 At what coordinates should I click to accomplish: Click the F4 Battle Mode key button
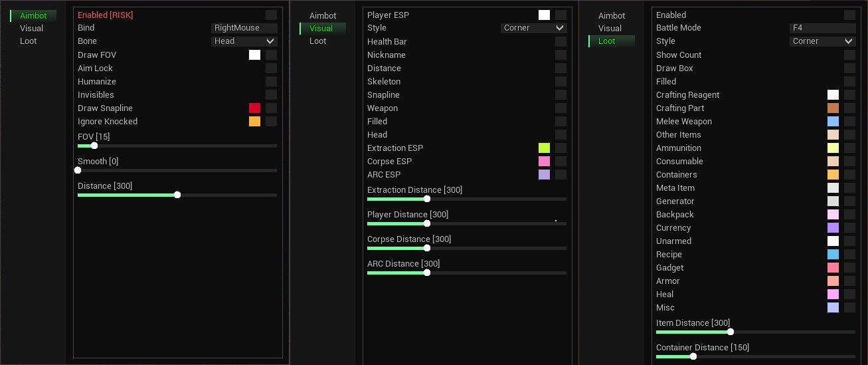pos(822,28)
